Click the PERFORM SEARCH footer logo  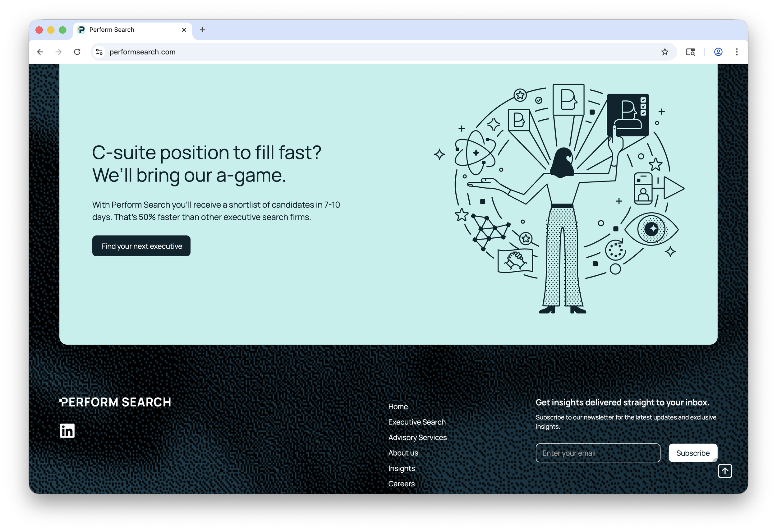coord(115,402)
